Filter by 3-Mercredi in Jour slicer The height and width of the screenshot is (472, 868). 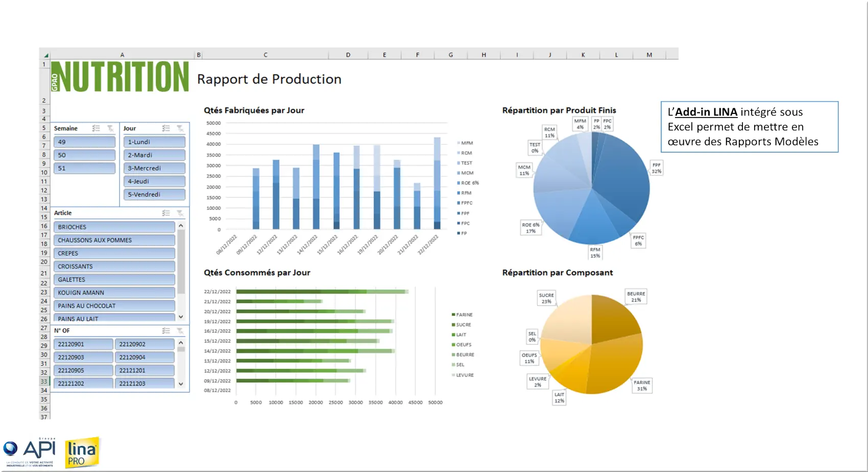(154, 168)
